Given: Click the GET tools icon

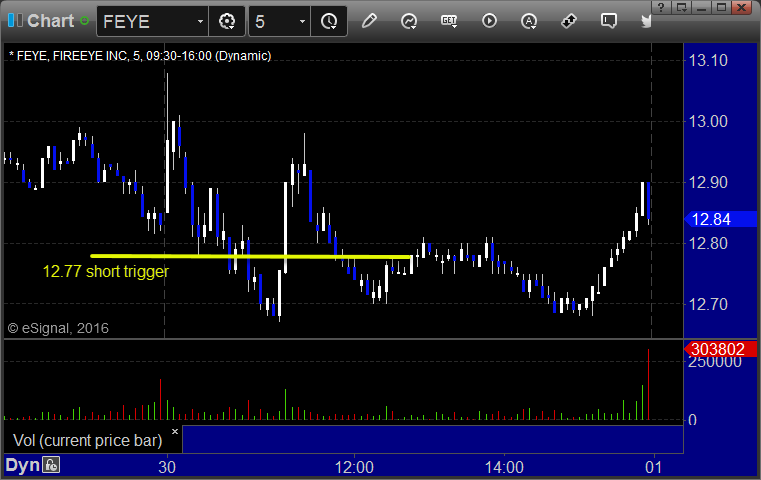Looking at the screenshot, I should (x=449, y=21).
